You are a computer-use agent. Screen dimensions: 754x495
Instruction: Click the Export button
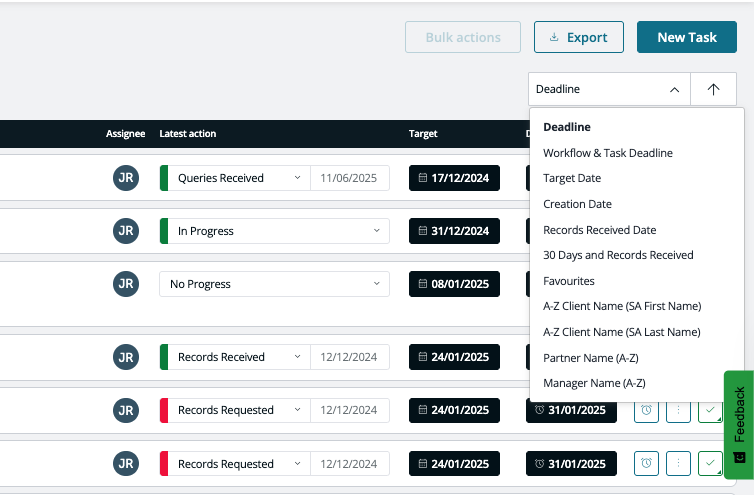pyautogui.click(x=578, y=37)
